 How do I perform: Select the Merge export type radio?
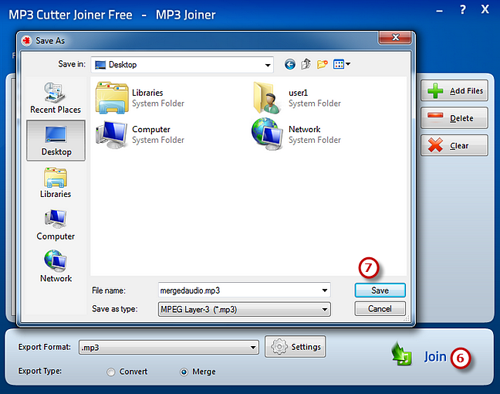tap(184, 372)
